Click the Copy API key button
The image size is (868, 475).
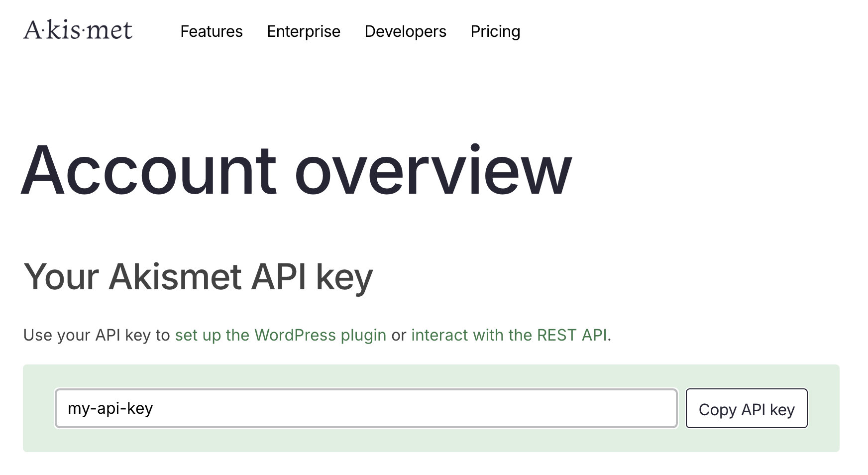(746, 408)
